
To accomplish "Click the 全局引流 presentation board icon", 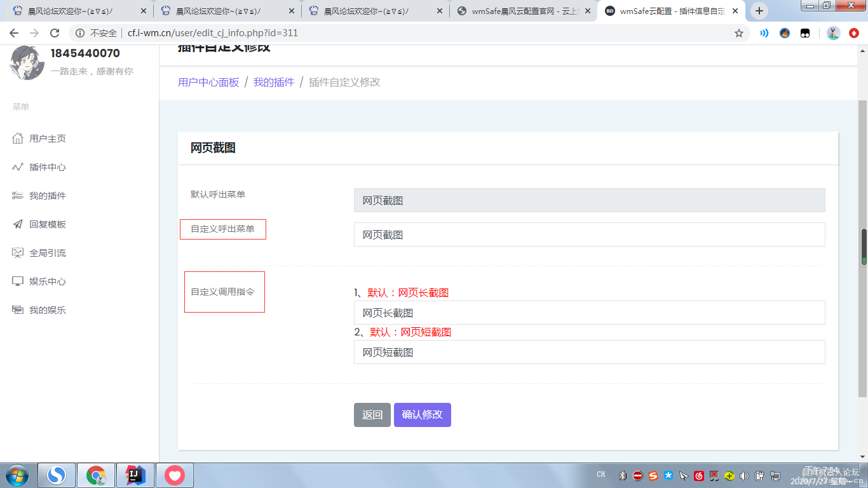I will pos(18,252).
